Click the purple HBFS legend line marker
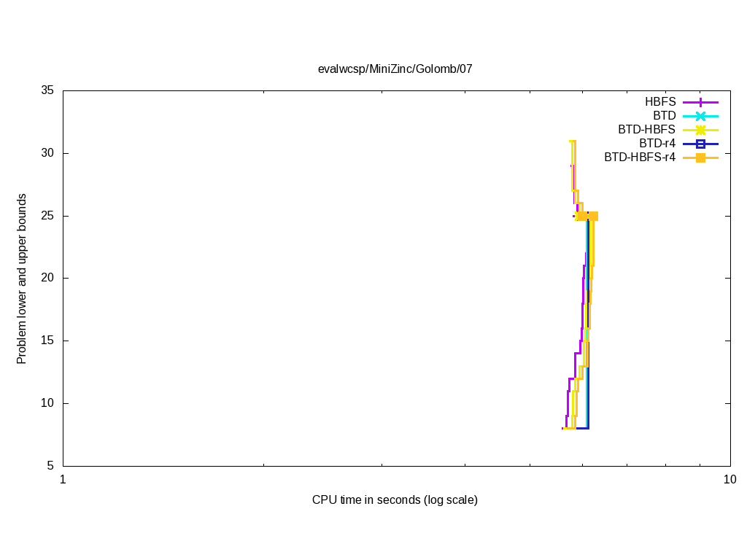The width and height of the screenshot is (747, 560). pos(700,102)
